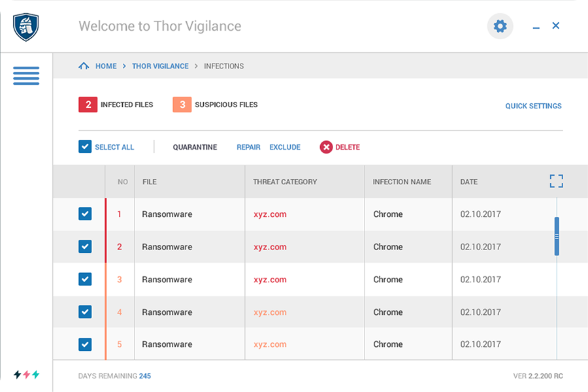Click the DELETE label

coord(348,147)
